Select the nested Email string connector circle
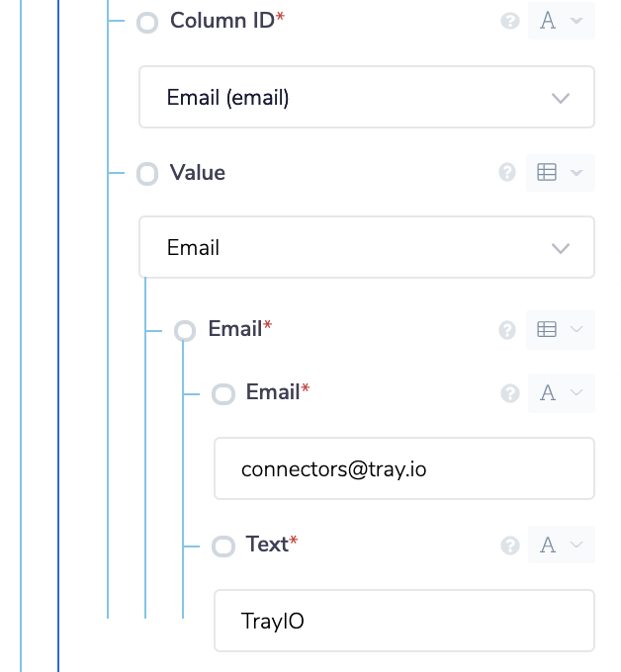The image size is (621, 672). 223,394
